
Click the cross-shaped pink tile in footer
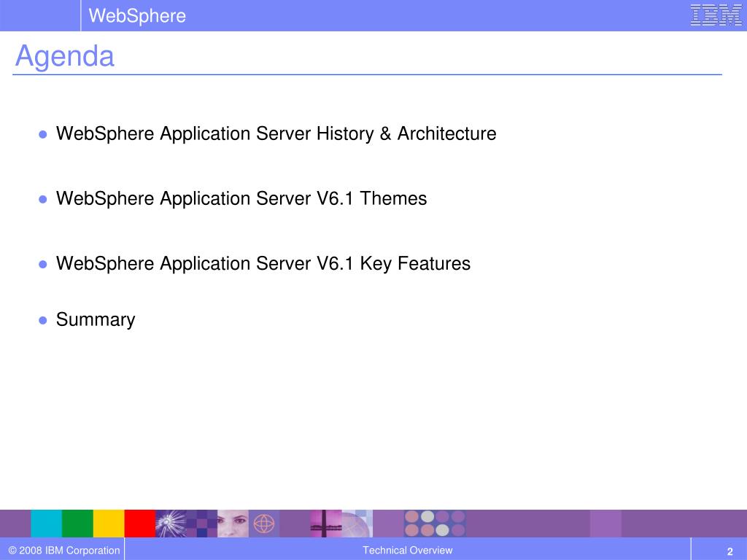[325, 523]
